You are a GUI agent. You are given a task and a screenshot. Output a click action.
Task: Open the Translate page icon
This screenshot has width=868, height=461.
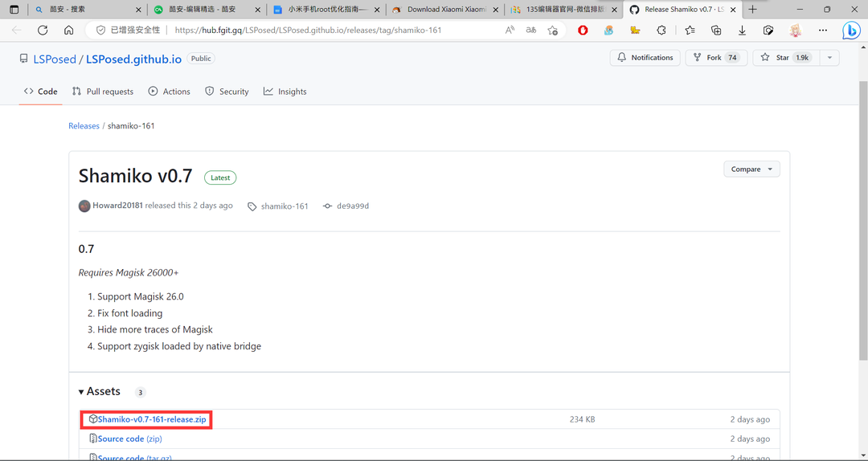click(531, 31)
